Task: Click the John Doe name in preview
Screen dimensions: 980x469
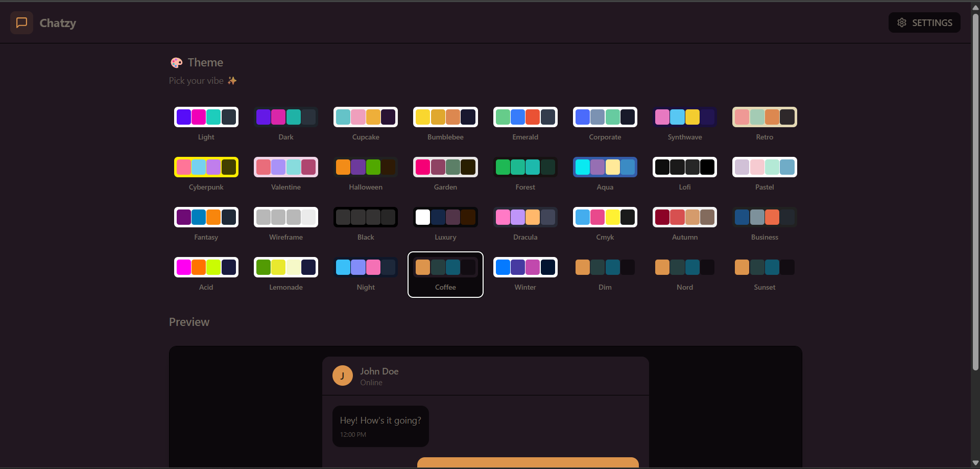Action: coord(379,371)
